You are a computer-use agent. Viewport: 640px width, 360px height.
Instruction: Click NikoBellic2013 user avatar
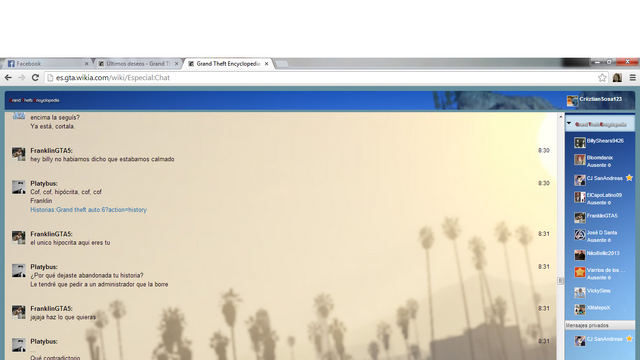pyautogui.click(x=580, y=255)
